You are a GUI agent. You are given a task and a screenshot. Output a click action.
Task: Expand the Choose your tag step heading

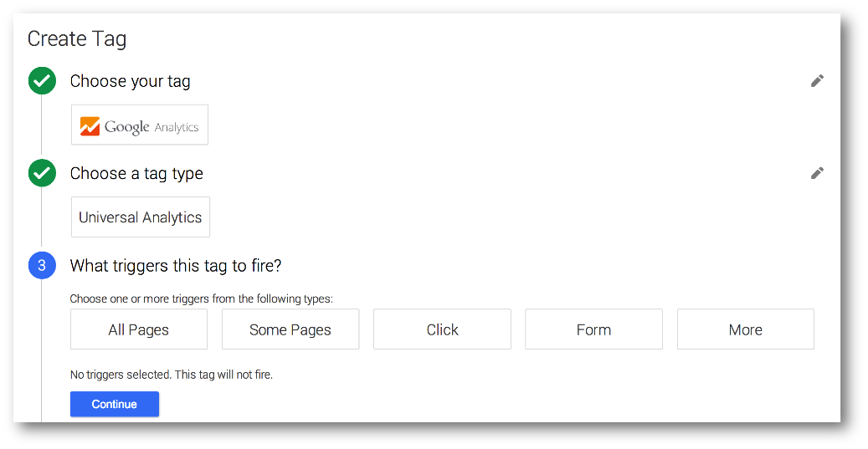[x=130, y=81]
